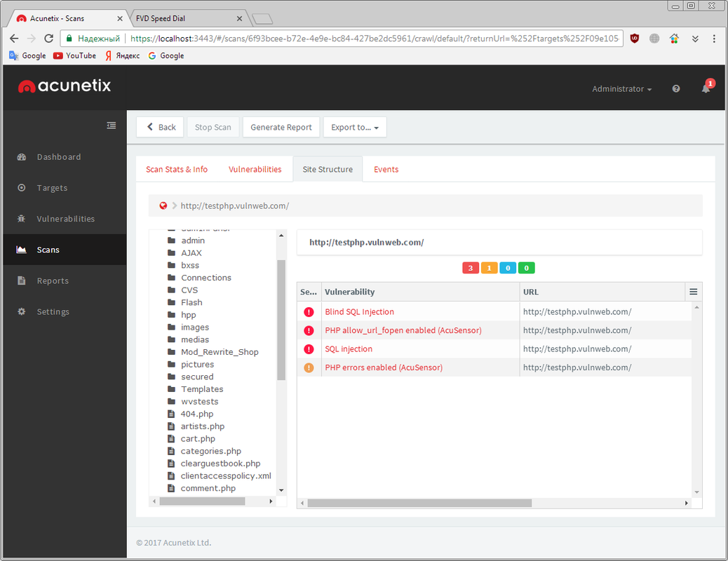The height and width of the screenshot is (561, 728).
Task: Open the Blind SQL Injection vulnerability
Action: (x=359, y=312)
